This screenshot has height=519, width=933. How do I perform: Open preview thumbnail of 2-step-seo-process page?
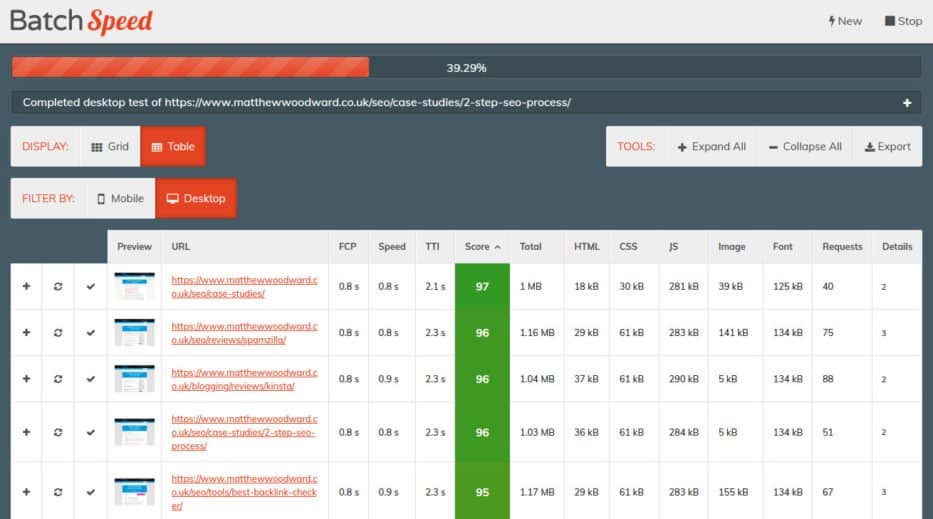pos(134,432)
